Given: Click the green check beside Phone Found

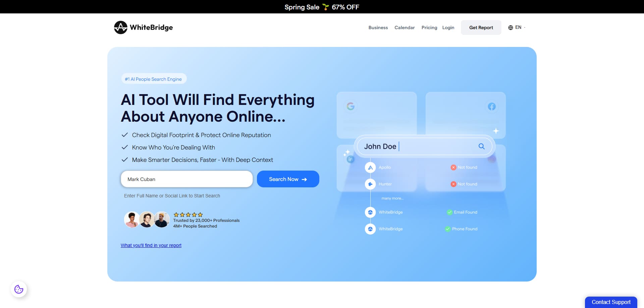Looking at the screenshot, I should point(447,229).
